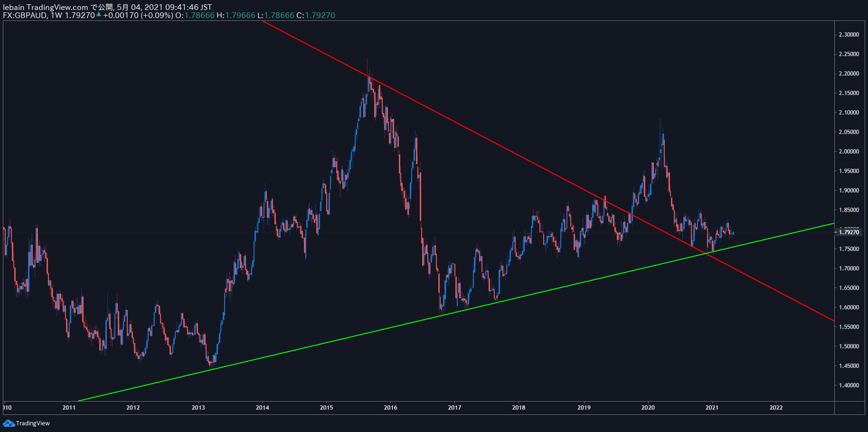Click the 2016 label on time axis

pyautogui.click(x=390, y=408)
